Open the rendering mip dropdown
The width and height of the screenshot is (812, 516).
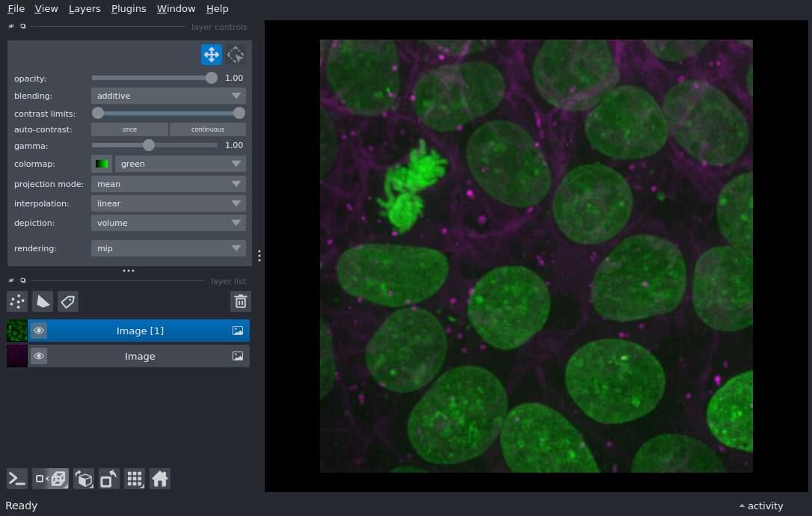coord(168,248)
